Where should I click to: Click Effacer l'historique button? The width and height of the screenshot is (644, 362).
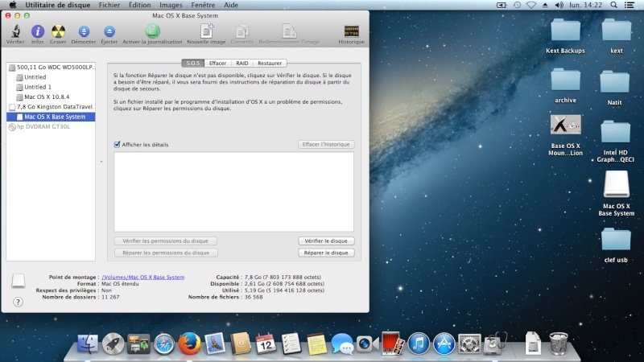click(x=326, y=145)
